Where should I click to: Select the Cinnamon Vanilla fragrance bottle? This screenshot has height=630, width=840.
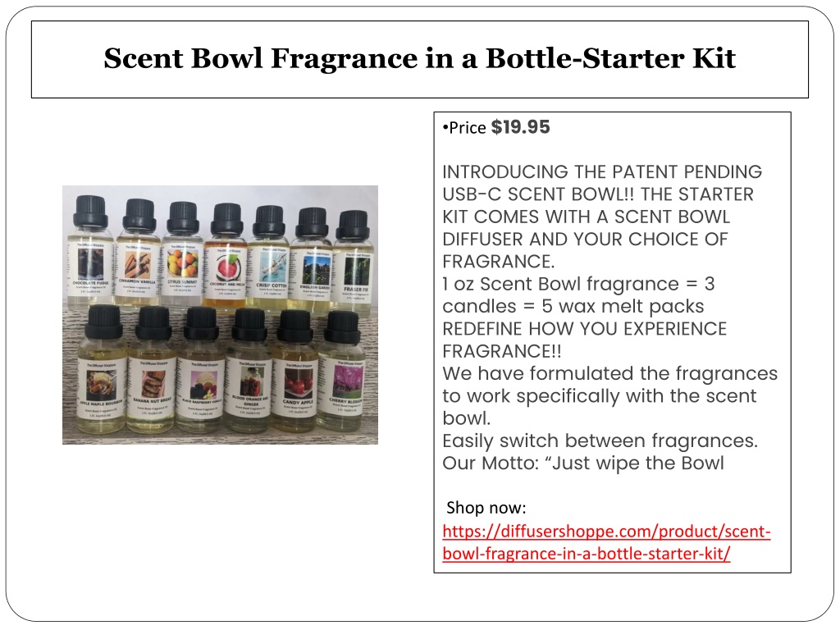pyautogui.click(x=138, y=253)
